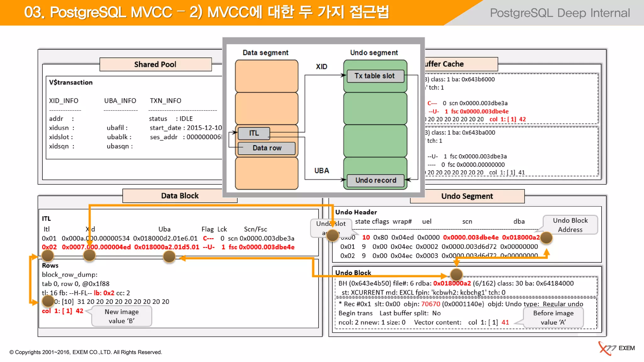Click the 'xidslot :' field
This screenshot has height=362, width=644.
61,137
